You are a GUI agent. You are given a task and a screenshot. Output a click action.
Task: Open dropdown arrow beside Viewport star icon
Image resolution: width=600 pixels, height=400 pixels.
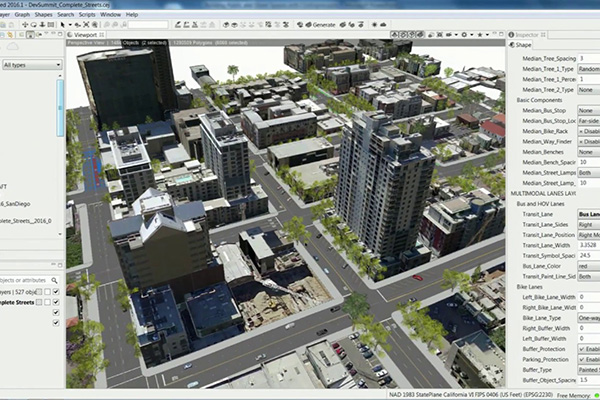click(x=487, y=35)
